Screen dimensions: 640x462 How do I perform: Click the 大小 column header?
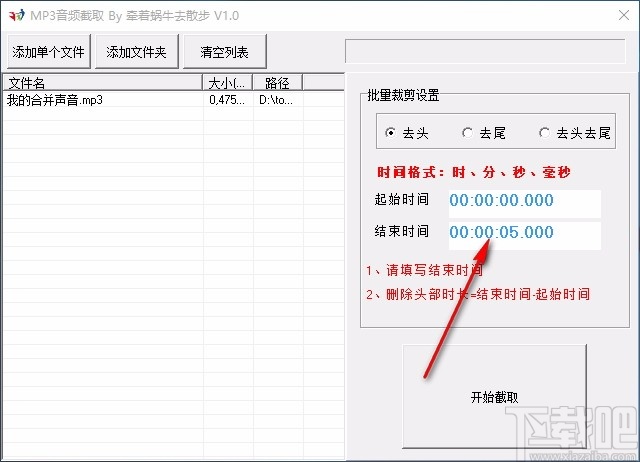(227, 83)
